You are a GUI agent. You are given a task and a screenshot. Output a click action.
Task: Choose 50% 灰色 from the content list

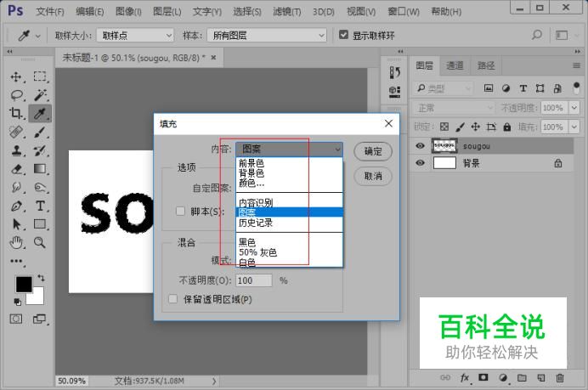click(x=289, y=252)
